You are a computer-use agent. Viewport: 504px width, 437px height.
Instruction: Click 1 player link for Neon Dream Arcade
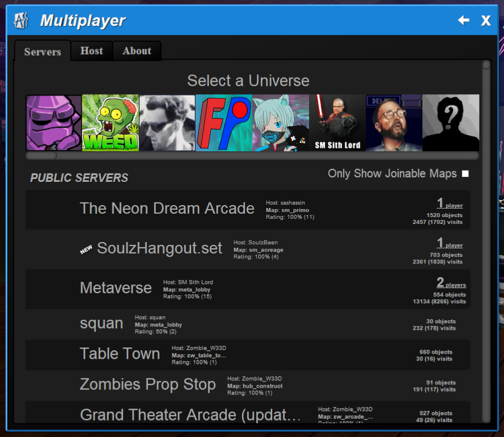pos(450,203)
